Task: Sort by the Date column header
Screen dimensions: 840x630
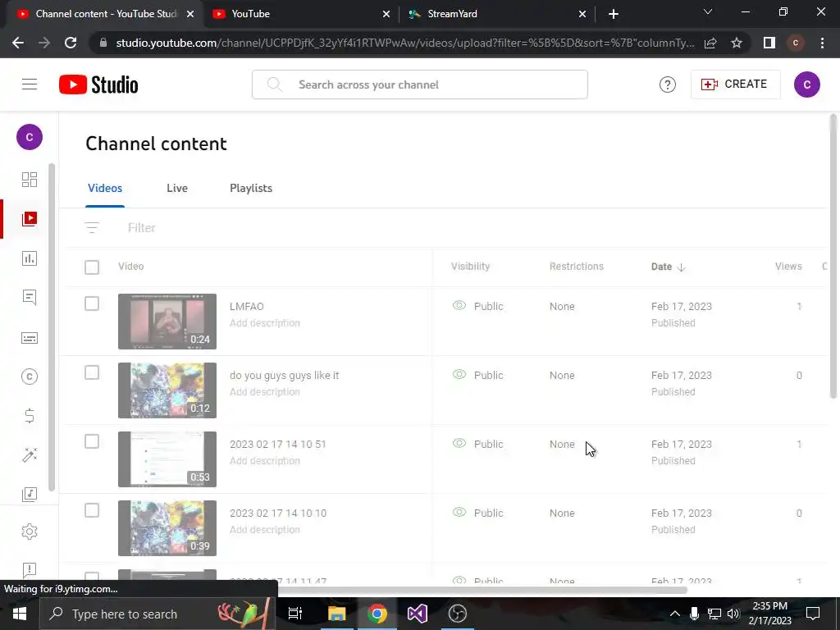Action: [668, 267]
